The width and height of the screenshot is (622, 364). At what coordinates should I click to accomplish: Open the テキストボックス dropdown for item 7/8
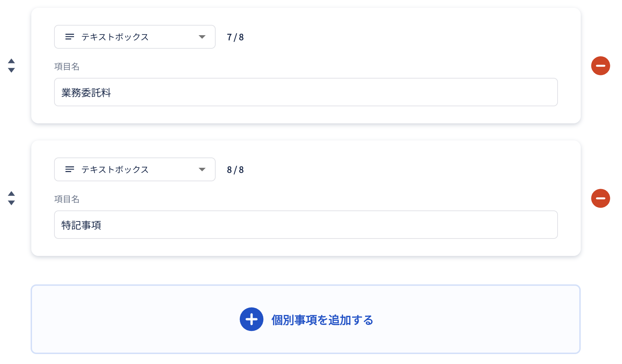pyautogui.click(x=135, y=37)
